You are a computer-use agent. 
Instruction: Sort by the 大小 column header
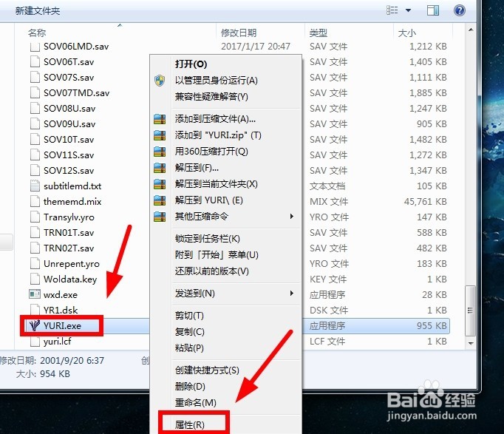tap(406, 33)
